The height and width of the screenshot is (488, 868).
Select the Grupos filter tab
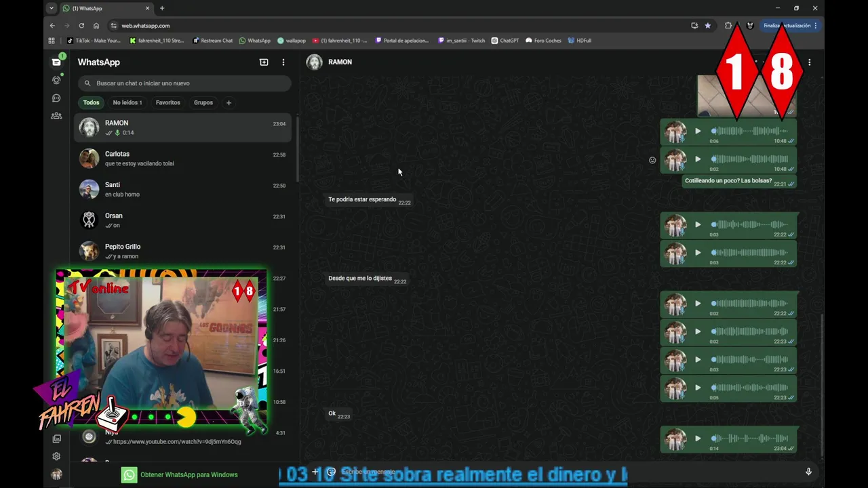tap(203, 102)
